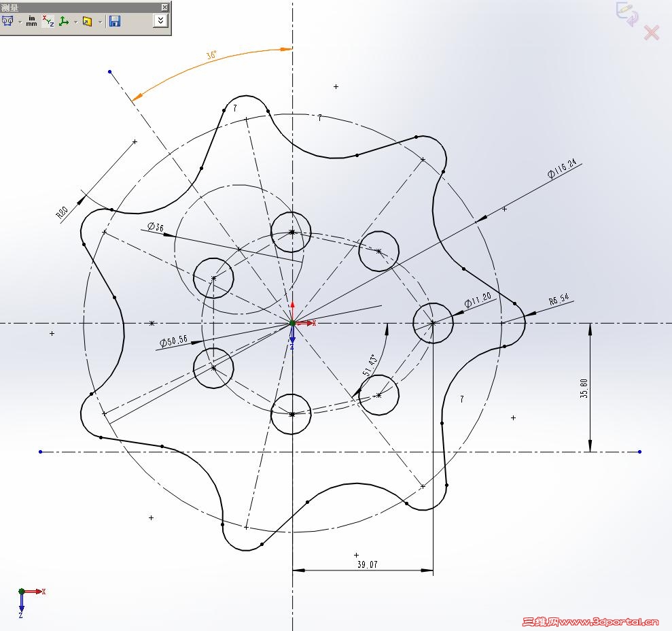This screenshot has height=631, width=672.
Task: Click the XYZ Relative To coordinate icon
Action: [x=64, y=21]
